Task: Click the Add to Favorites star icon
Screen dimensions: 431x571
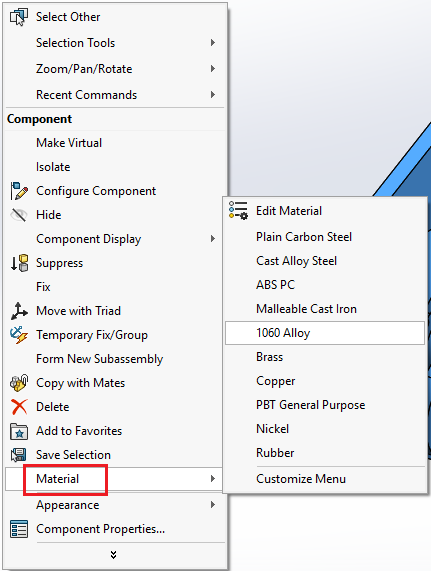Action: click(x=19, y=431)
